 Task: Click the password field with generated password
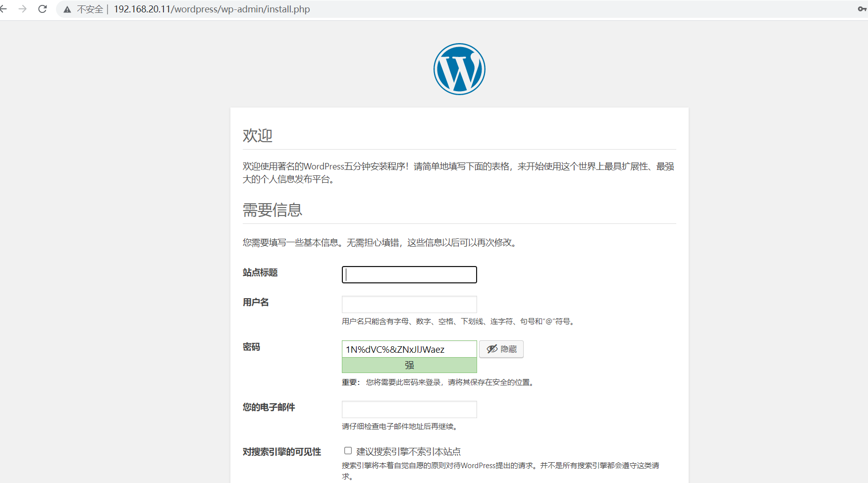409,349
